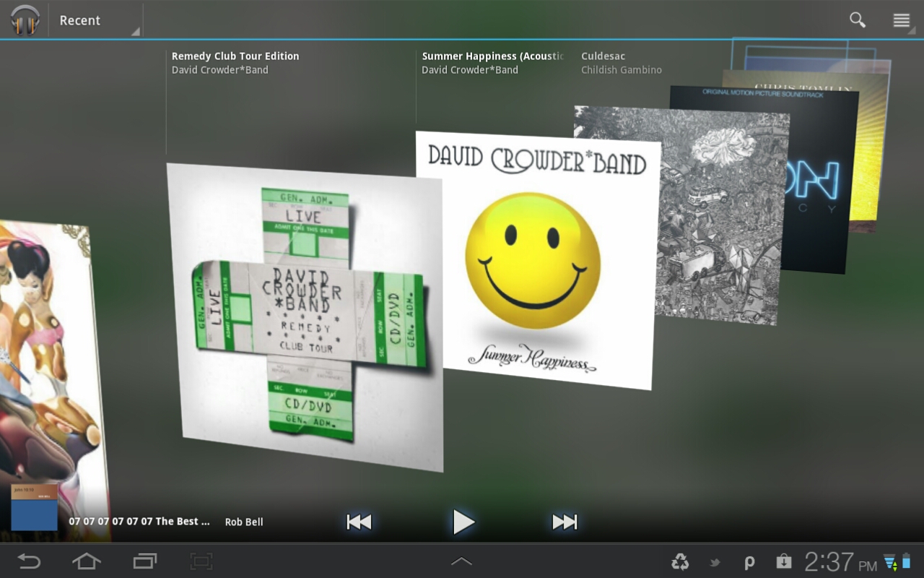Go back to the previous track
This screenshot has width=924, height=578.
pos(359,522)
